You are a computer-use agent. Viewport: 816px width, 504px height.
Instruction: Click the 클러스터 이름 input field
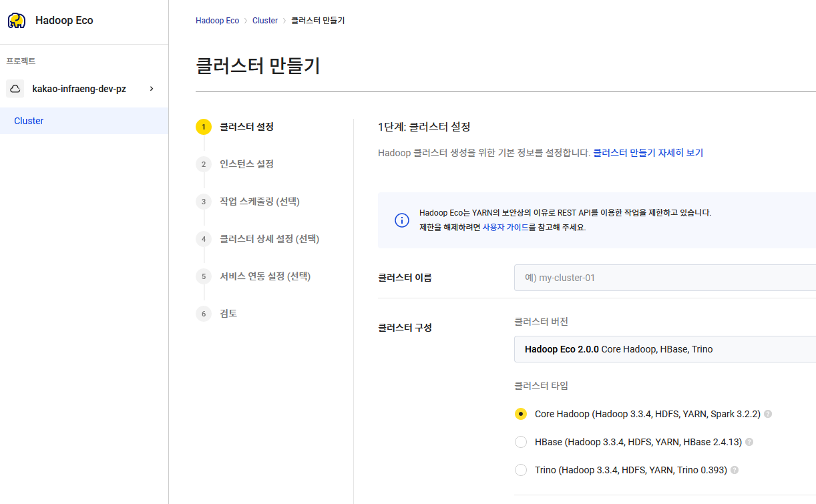coord(664,278)
